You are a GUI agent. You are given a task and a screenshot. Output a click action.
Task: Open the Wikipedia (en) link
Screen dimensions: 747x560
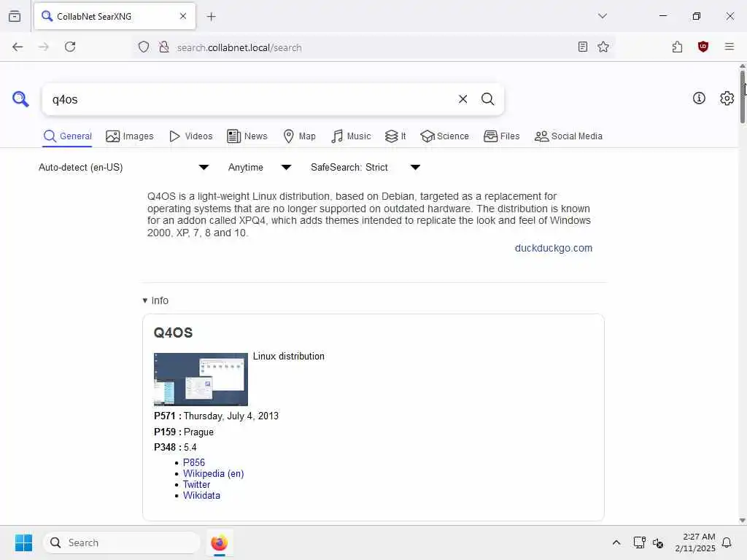(214, 473)
